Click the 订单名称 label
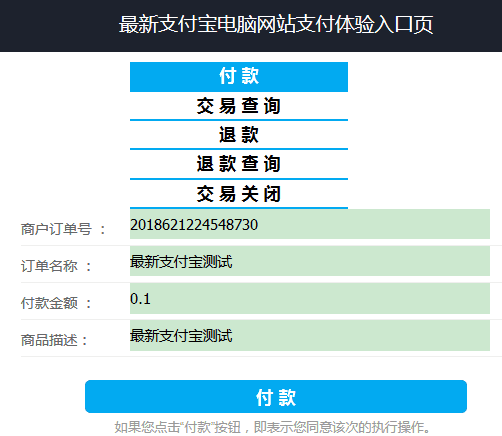Viewport: 502px width, 436px height. tap(56, 266)
